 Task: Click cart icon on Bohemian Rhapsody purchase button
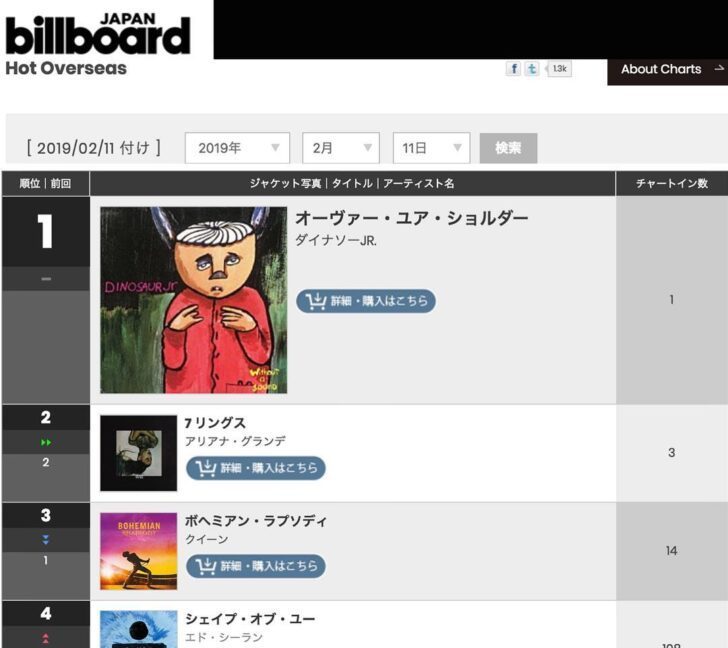tap(206, 566)
